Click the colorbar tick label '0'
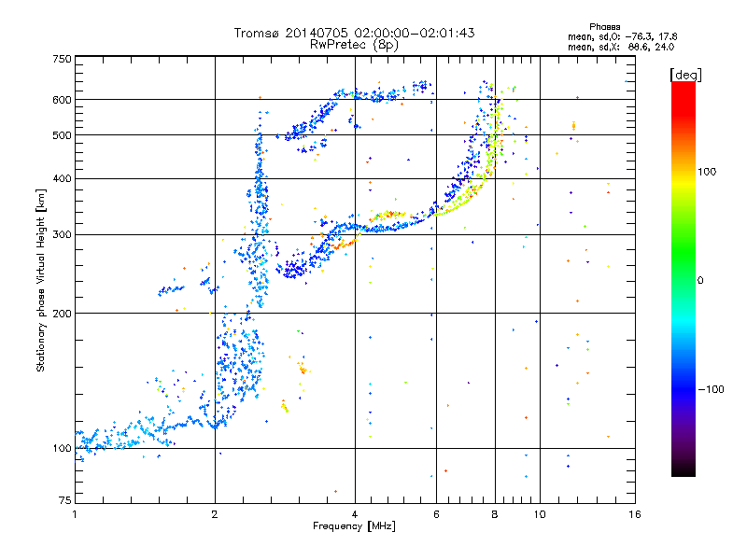 tap(700, 281)
